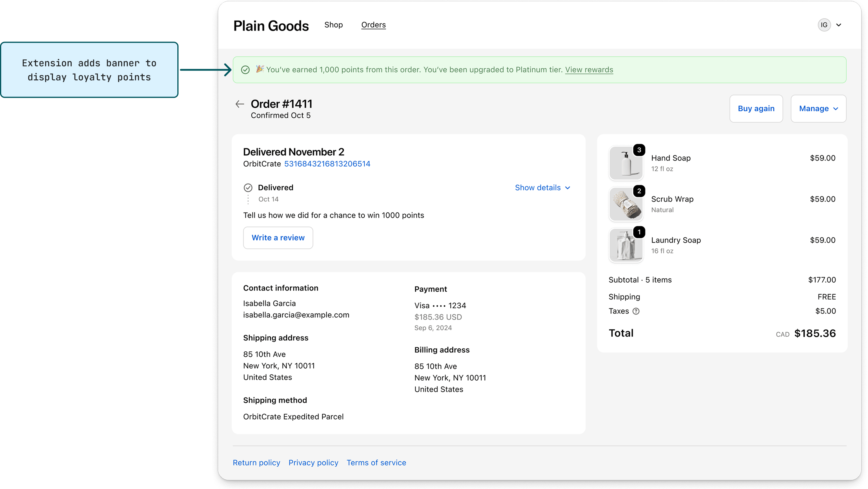Viewport: 868px width, 489px height.
Task: Click the payment date Sep 6, 2024
Action: coord(433,328)
